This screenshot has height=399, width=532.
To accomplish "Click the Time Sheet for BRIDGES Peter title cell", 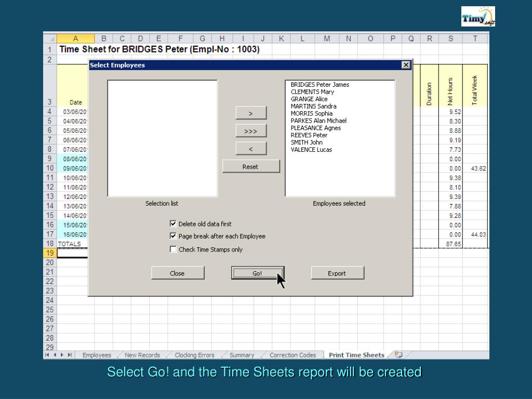I will 159,49.
